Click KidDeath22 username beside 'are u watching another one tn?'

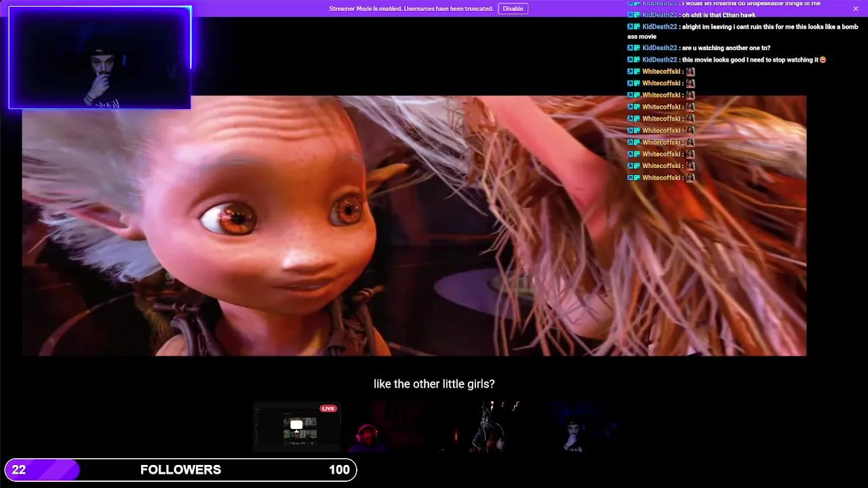(x=659, y=48)
